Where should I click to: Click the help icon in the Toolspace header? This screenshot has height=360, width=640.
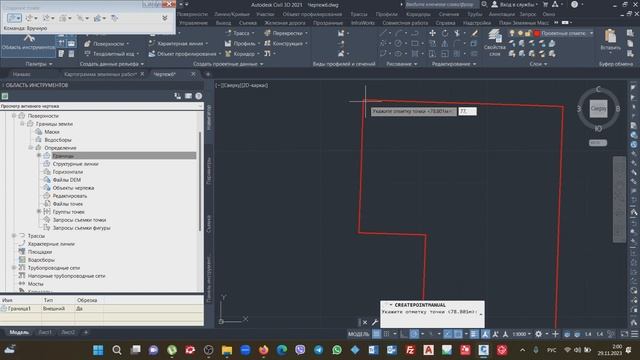pos(198,96)
